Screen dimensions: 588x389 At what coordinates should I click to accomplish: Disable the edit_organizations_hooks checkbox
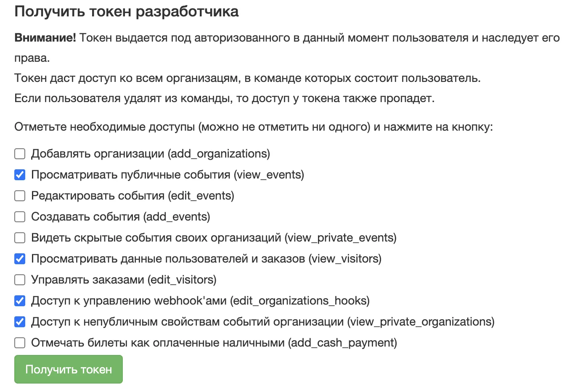[20, 301]
